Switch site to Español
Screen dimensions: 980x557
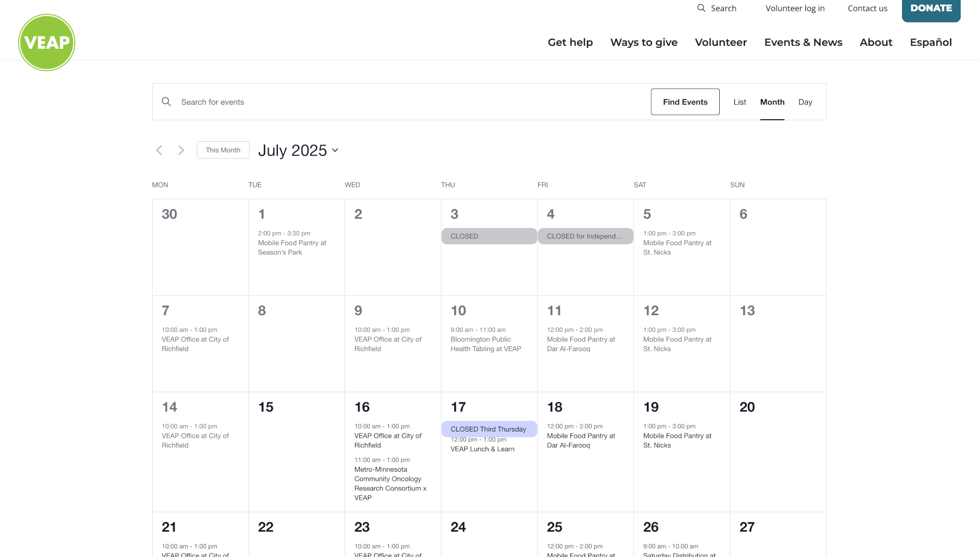(x=931, y=42)
